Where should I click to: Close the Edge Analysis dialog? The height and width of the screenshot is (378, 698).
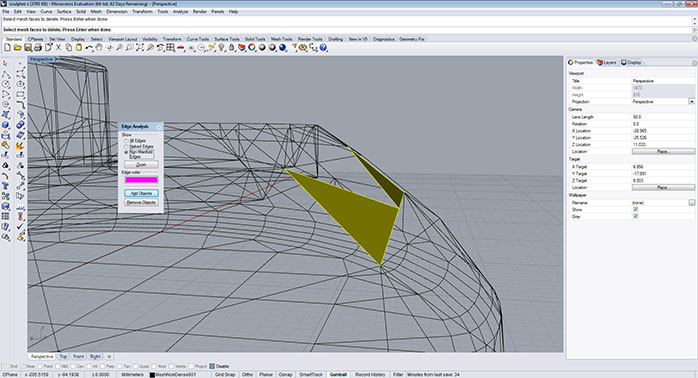159,127
